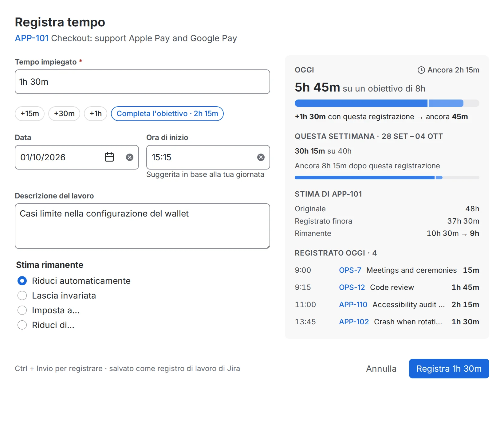Open the calendar picker in Data field
Screen dimensions: 504x430
tap(109, 157)
